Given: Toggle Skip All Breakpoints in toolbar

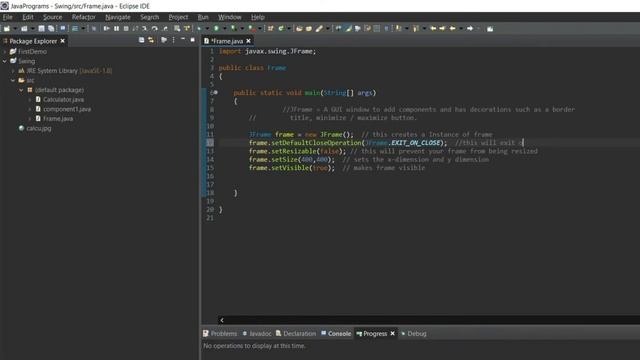Looking at the screenshot, I should click(x=93, y=29).
